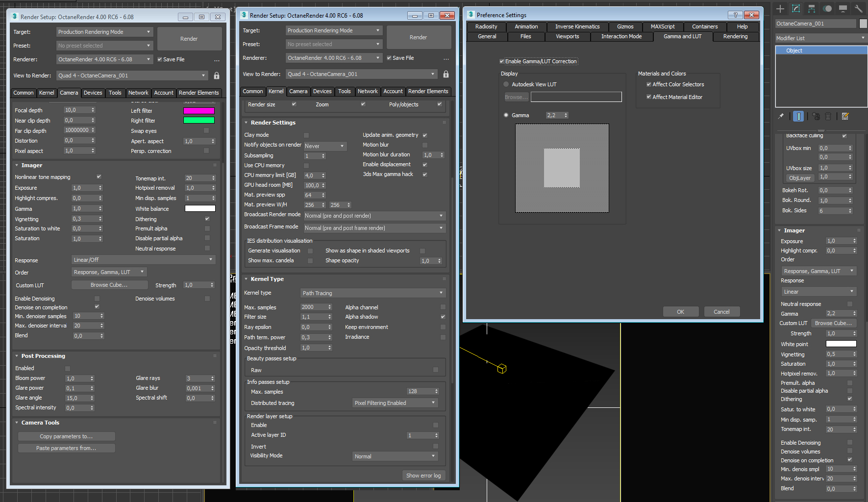Toggle view lock in middle Render Setup

(446, 74)
